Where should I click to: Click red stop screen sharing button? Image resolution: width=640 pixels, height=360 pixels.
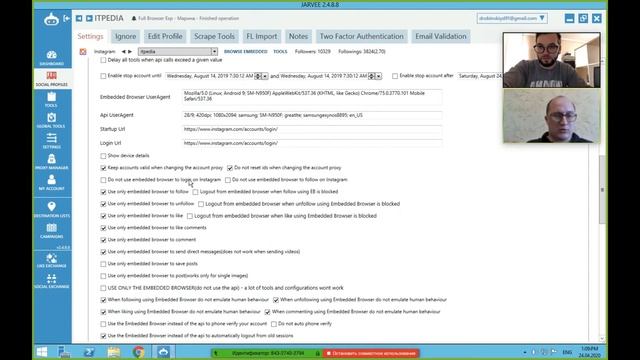(x=371, y=353)
